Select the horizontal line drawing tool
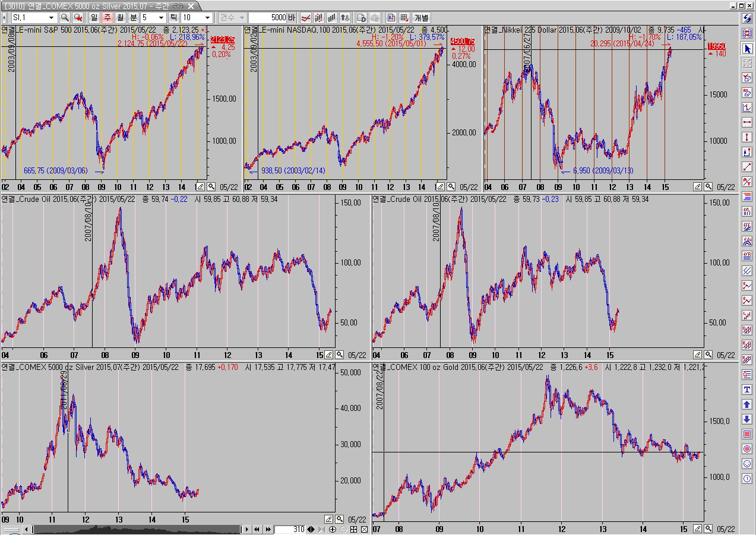The width and height of the screenshot is (756, 535). point(747,122)
